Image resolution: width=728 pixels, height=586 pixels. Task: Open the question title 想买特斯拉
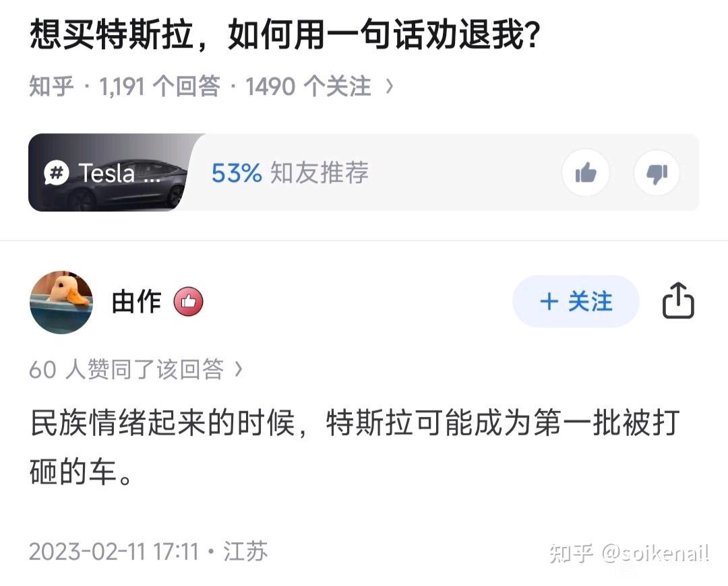pyautogui.click(x=284, y=35)
